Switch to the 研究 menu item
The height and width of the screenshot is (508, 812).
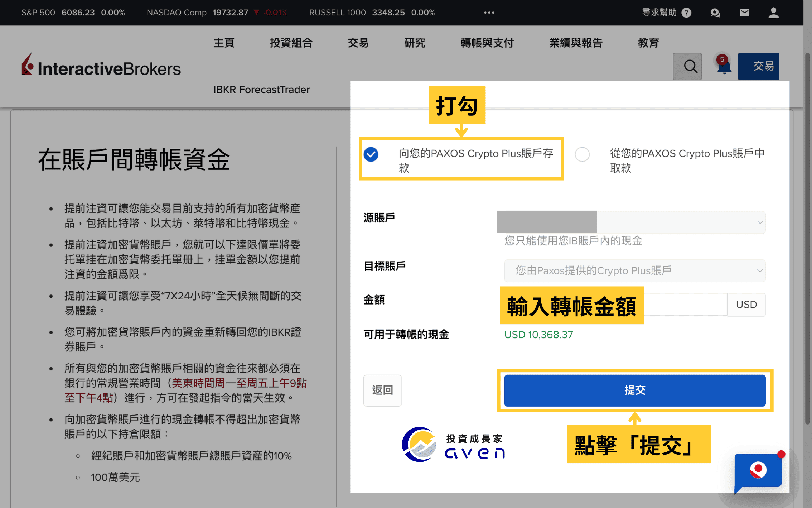414,43
